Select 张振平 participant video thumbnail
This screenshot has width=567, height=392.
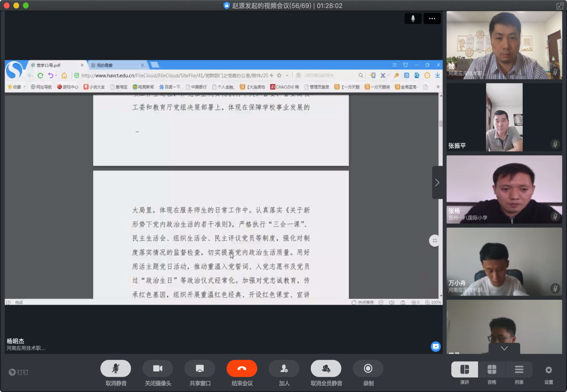[x=504, y=117]
